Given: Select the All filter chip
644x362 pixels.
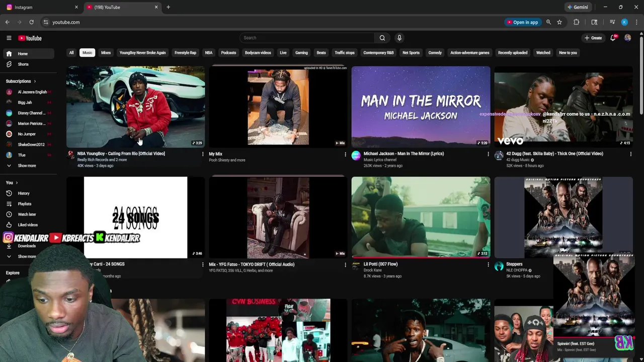Looking at the screenshot, I should click(71, 53).
